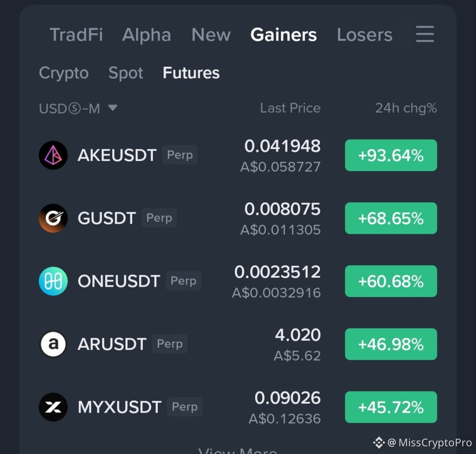Open the Alpha tab
The width and height of the screenshot is (476, 454).
tap(147, 35)
